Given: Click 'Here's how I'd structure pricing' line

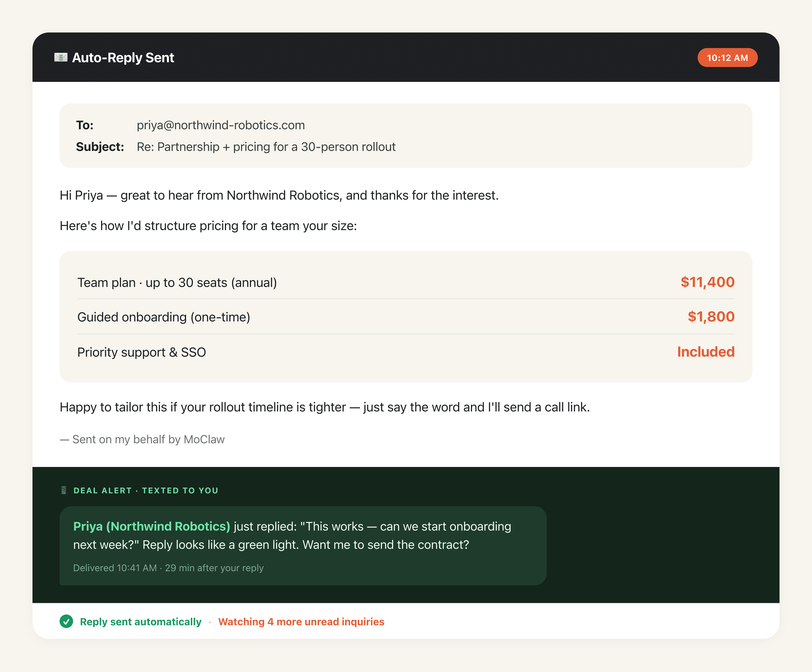Looking at the screenshot, I should click(208, 226).
